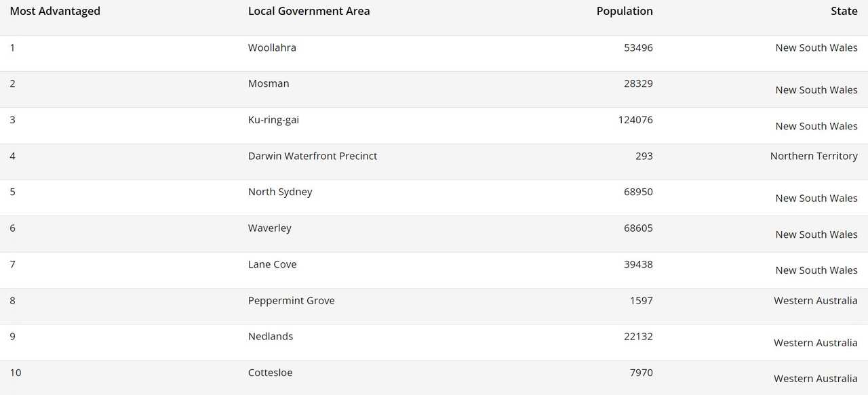This screenshot has width=868, height=395.
Task: Click on Lane Cove text
Action: 273,264
